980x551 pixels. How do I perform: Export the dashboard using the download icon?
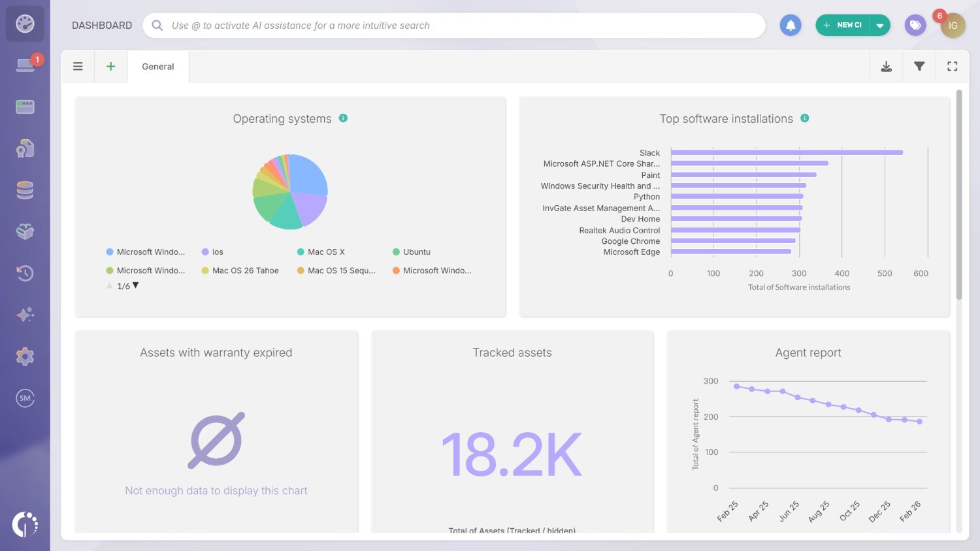pyautogui.click(x=886, y=66)
